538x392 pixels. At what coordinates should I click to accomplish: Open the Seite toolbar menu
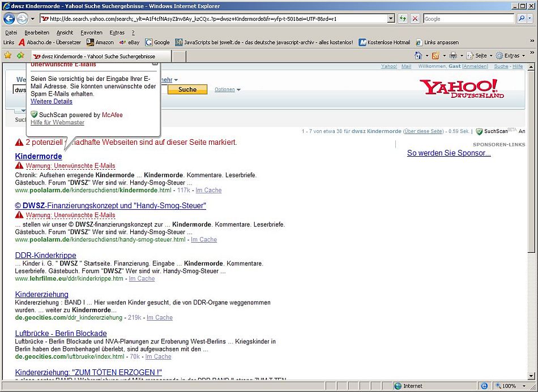pyautogui.click(x=479, y=55)
